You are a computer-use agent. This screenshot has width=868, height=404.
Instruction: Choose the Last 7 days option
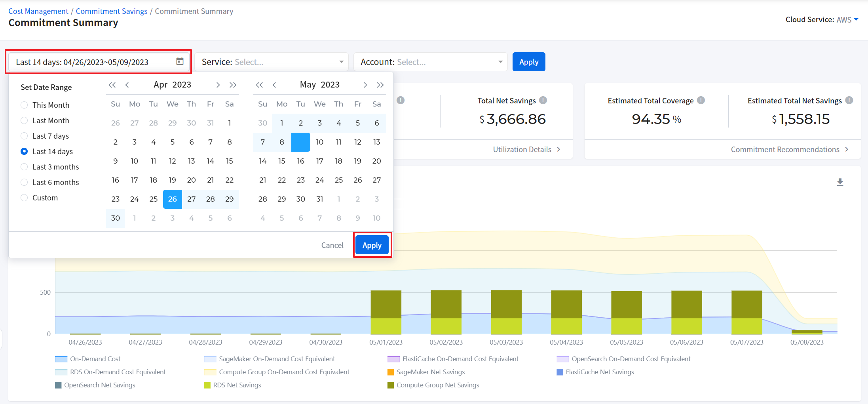pyautogui.click(x=25, y=136)
